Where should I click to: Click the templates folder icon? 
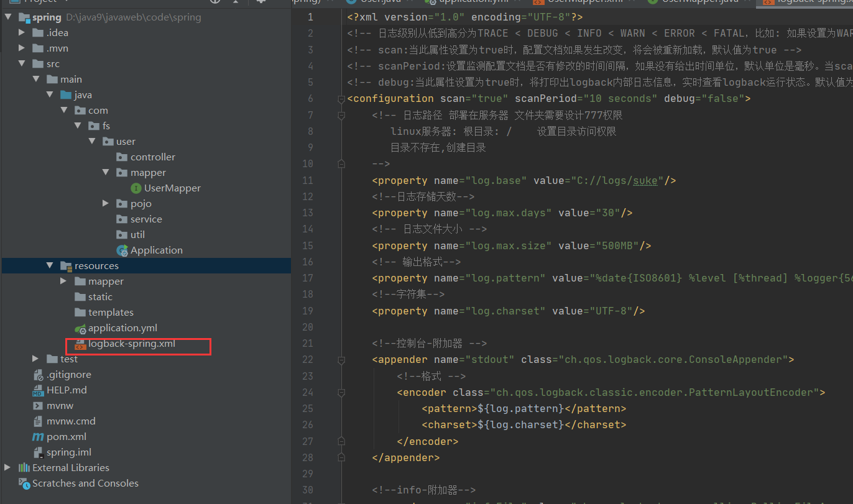tap(80, 313)
